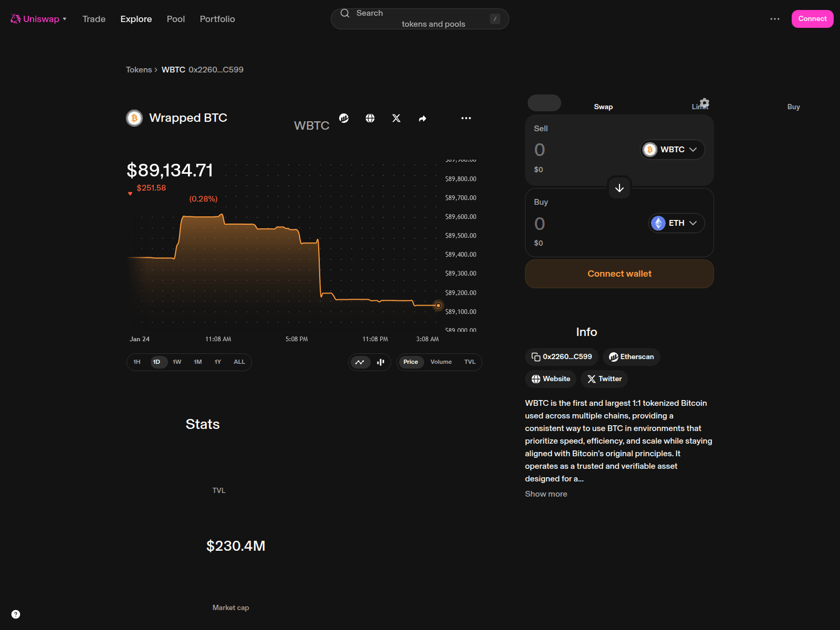Open the Etherscan link chip
This screenshot has width=840, height=630.
(x=632, y=357)
